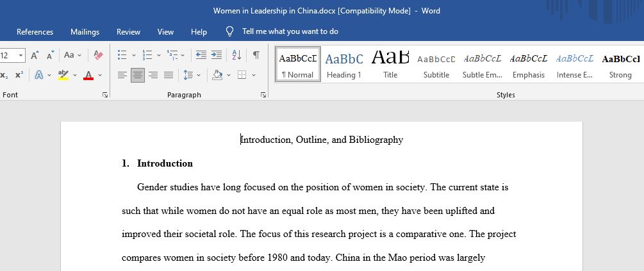The height and width of the screenshot is (271, 644).
Task: Apply Emphasis style
Action: 529,64
